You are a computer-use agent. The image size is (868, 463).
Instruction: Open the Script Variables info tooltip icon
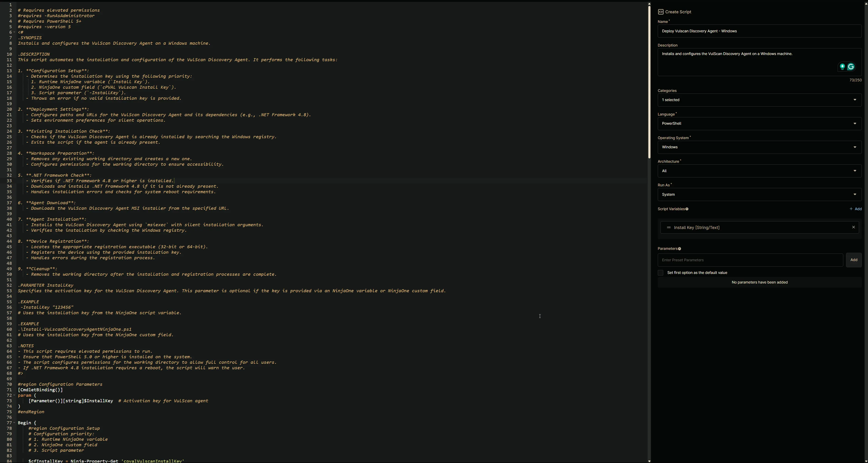(687, 209)
